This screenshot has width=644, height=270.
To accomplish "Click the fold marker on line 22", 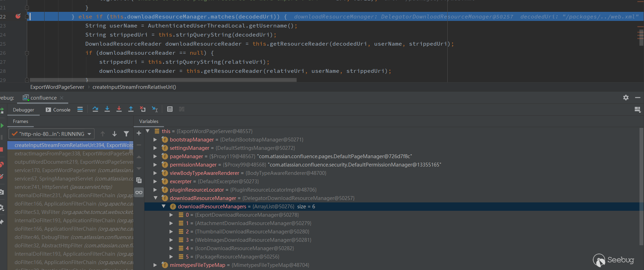I will point(27,16).
